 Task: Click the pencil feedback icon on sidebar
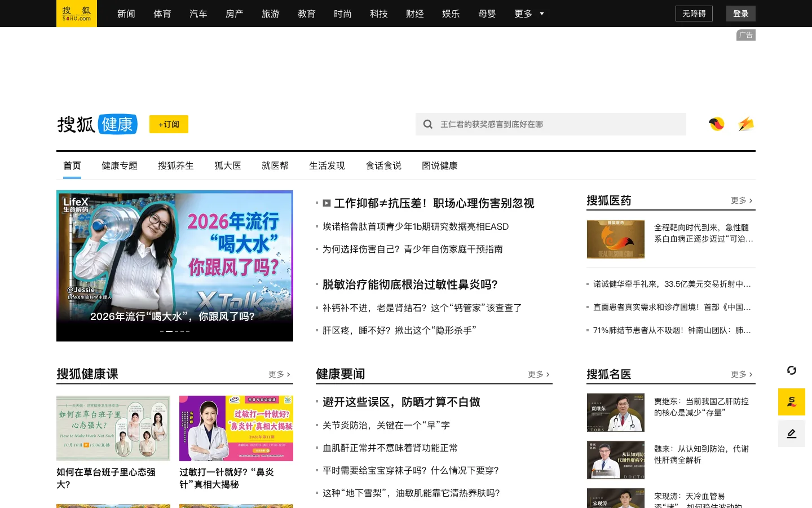792,433
